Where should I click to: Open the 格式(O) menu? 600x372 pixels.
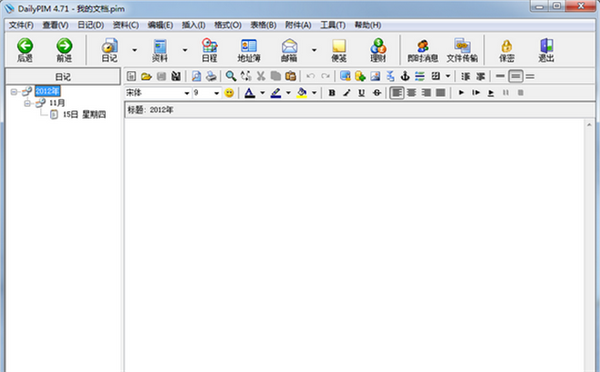(227, 25)
